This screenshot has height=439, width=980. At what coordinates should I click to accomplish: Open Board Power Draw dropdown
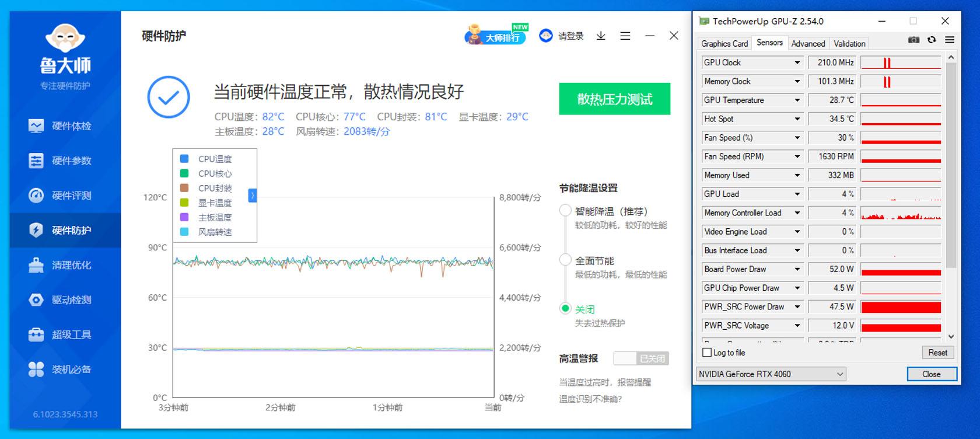(797, 269)
